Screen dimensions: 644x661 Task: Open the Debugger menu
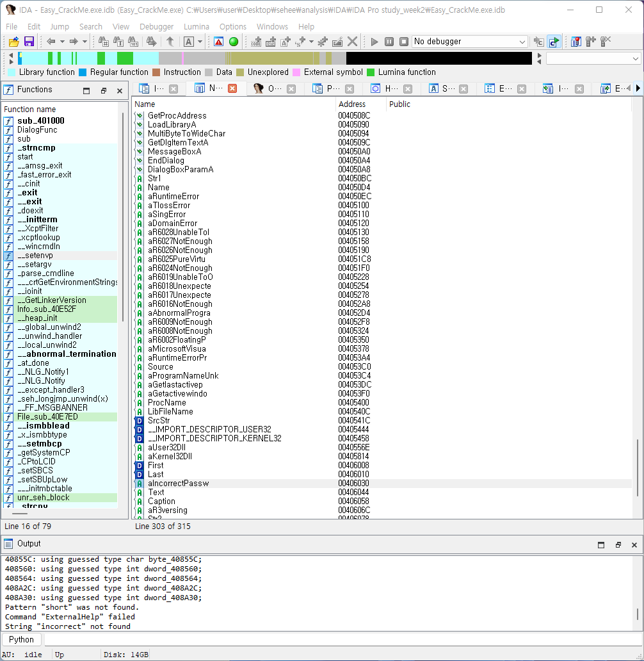(156, 26)
